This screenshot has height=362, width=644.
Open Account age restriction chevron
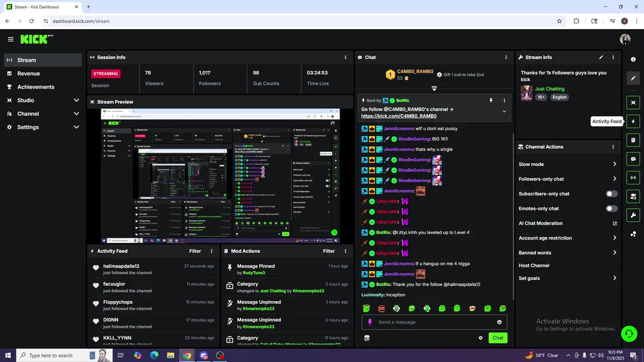[x=615, y=238]
